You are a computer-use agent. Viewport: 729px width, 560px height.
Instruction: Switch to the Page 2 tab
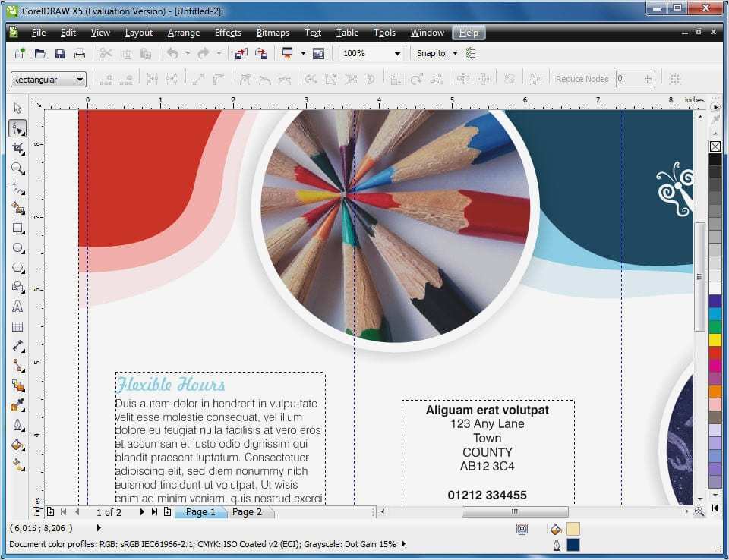tap(247, 512)
